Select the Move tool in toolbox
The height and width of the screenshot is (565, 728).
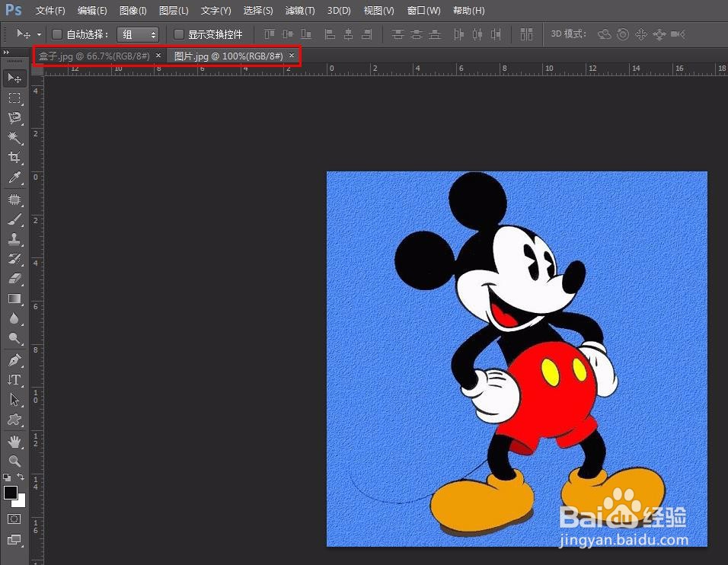(x=14, y=78)
